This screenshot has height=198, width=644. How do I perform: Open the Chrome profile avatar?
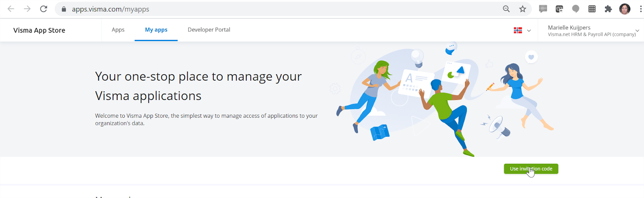point(625,9)
